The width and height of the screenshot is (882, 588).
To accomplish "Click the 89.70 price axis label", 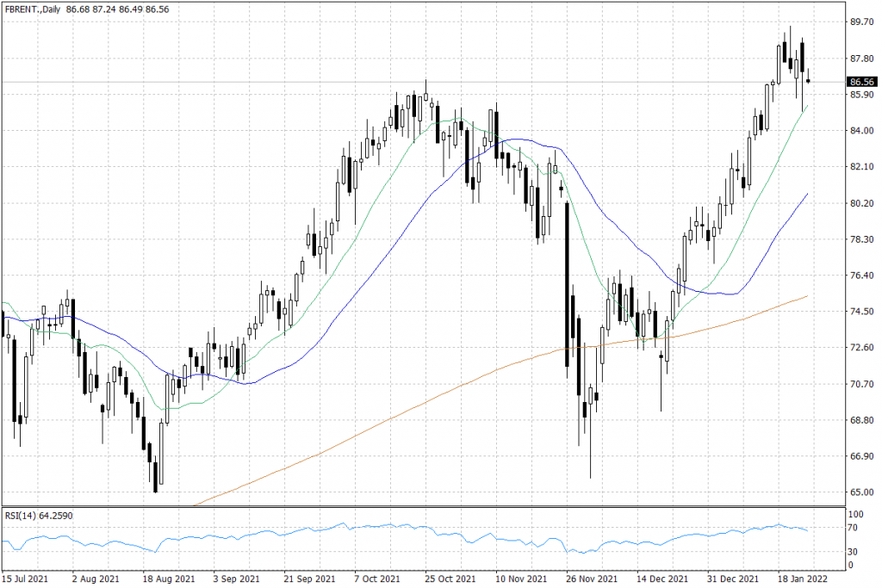I will pyautogui.click(x=861, y=22).
